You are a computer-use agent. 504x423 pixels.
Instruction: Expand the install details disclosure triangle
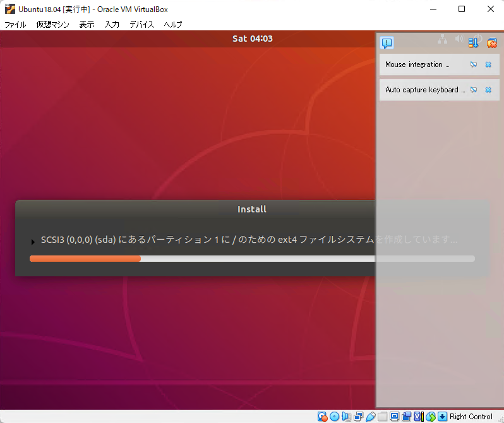(32, 242)
